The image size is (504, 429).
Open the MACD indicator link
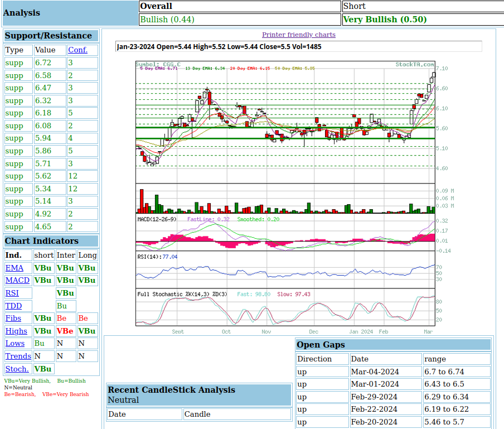click(x=17, y=280)
